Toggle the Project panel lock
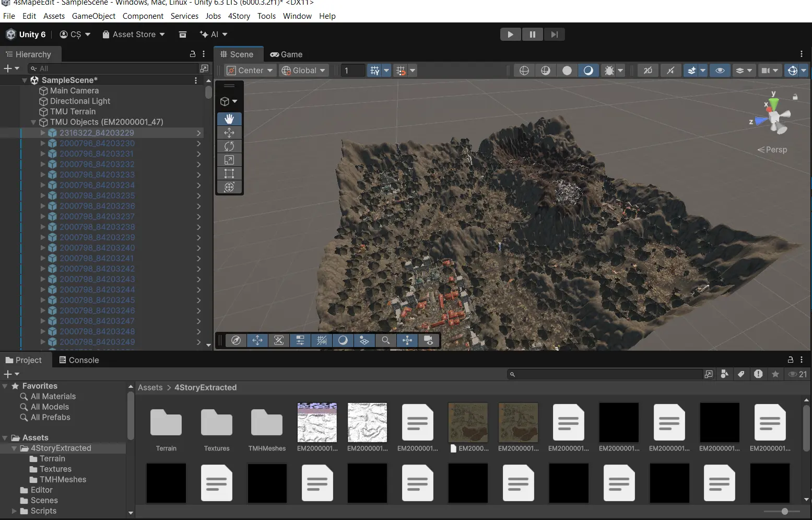Viewport: 812px width, 520px height. (791, 360)
